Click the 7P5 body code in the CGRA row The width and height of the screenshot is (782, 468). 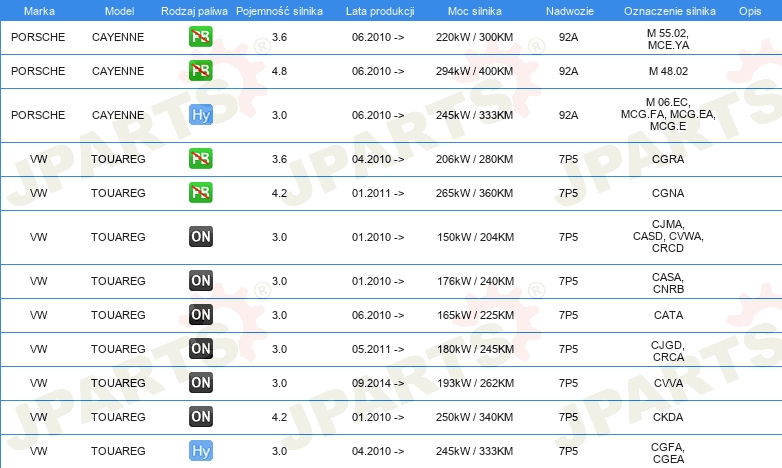coord(569,159)
